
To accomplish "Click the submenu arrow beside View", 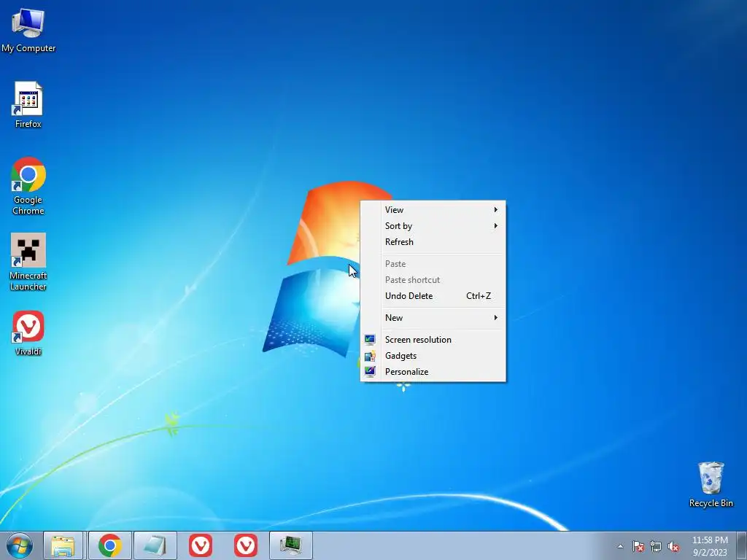I will [x=495, y=209].
